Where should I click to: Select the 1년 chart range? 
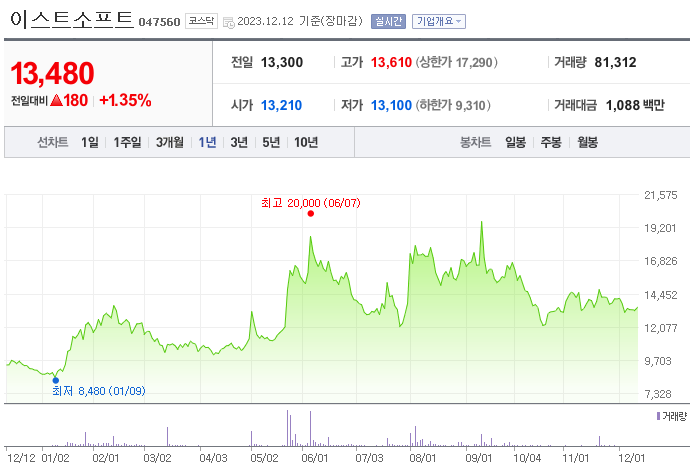pos(207,142)
